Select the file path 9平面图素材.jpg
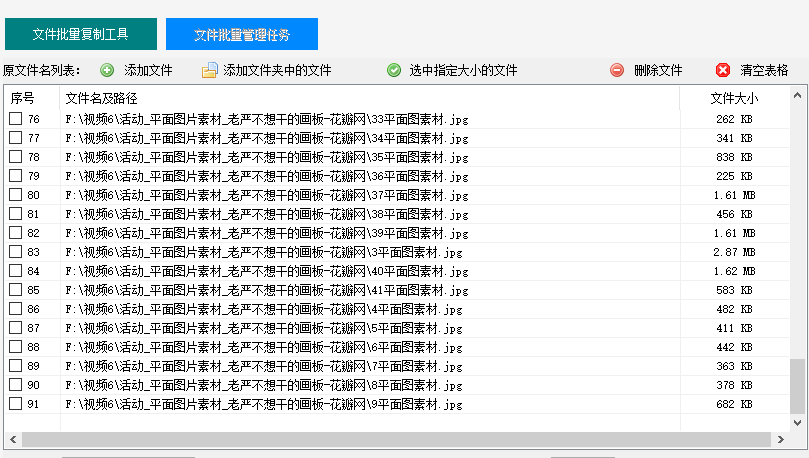Image resolution: width=809 pixels, height=458 pixels. pyautogui.click(x=264, y=404)
